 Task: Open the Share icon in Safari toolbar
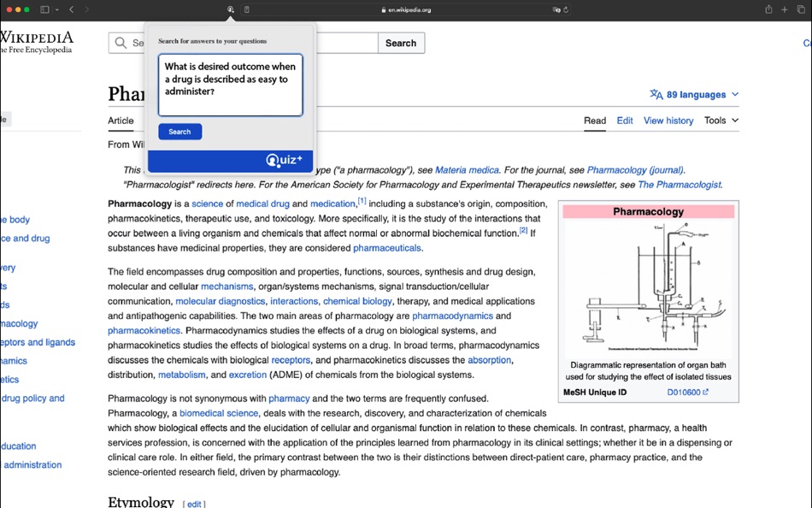(x=768, y=9)
